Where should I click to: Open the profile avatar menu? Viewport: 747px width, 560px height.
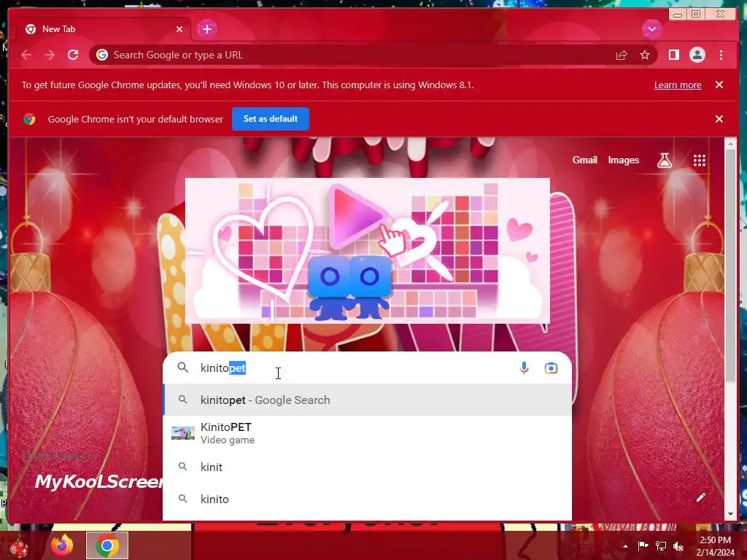click(697, 55)
